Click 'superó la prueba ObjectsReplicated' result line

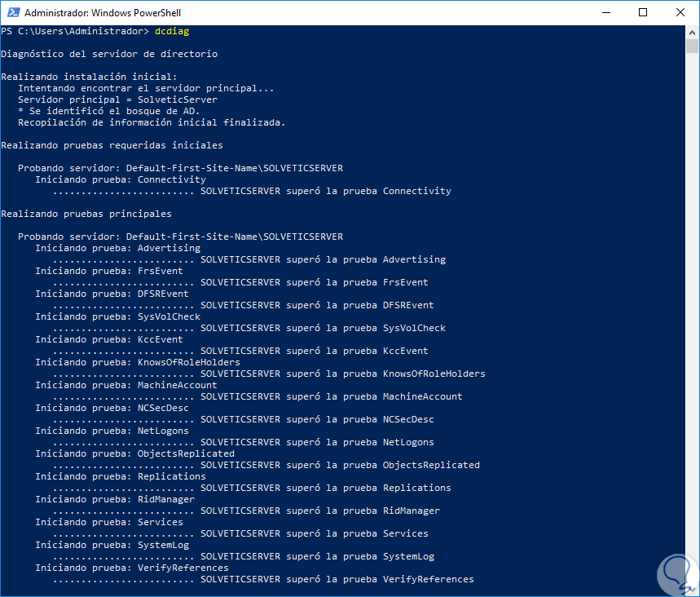(266, 465)
